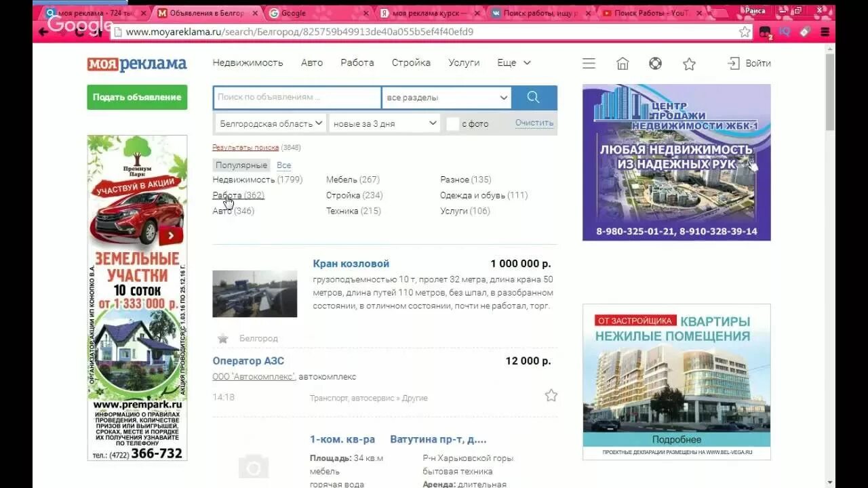Open category Разное (135)
Viewport: 868px width, 488px height.
[x=465, y=180]
